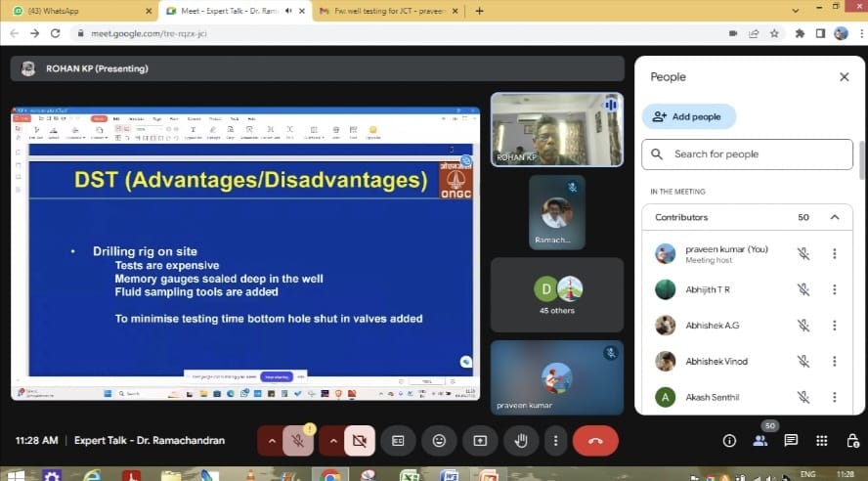Viewport: 868px width, 481px height.
Task: Toggle the microphone mute button
Action: click(298, 441)
